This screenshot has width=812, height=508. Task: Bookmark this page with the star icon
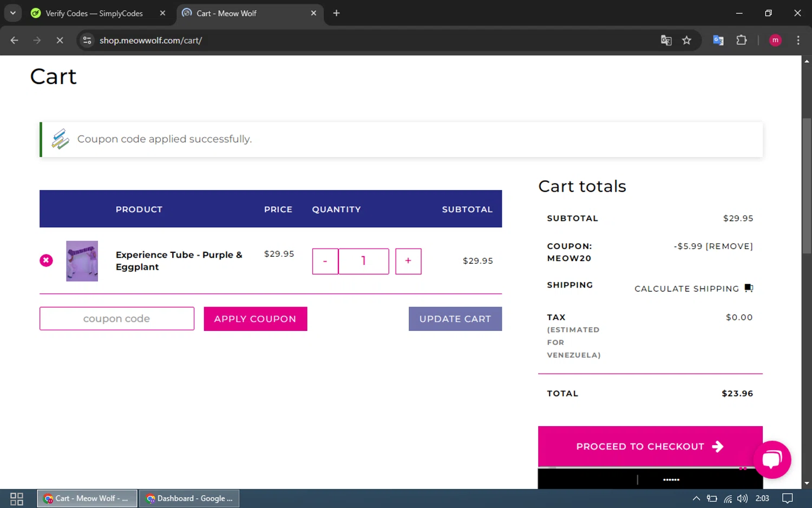coord(686,40)
